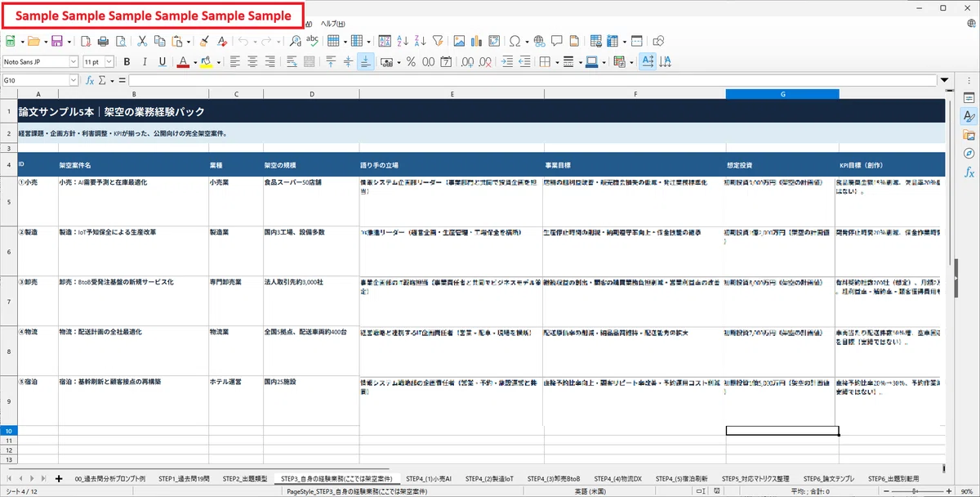The image size is (980, 497).
Task: Toggle Align Bottom vertical alignment
Action: pos(365,61)
